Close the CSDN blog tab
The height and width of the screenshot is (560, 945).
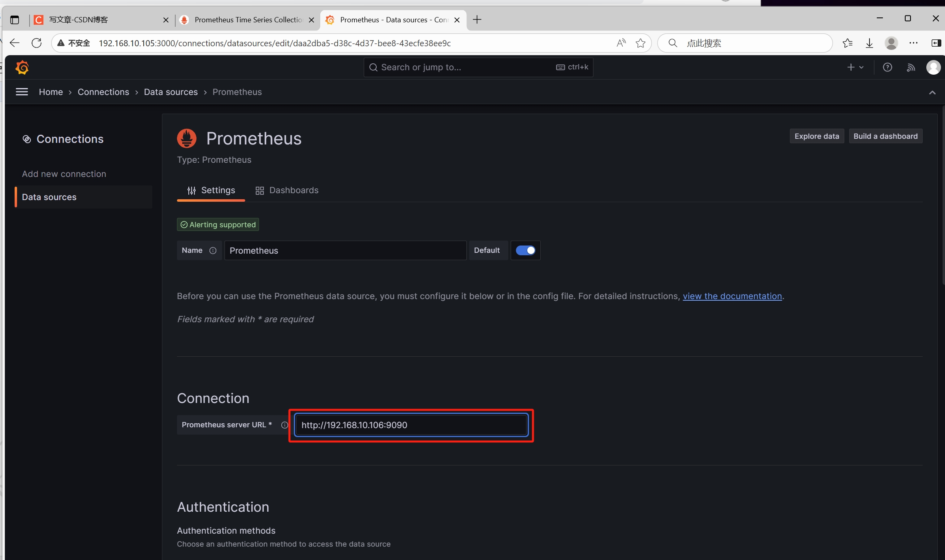(x=166, y=20)
